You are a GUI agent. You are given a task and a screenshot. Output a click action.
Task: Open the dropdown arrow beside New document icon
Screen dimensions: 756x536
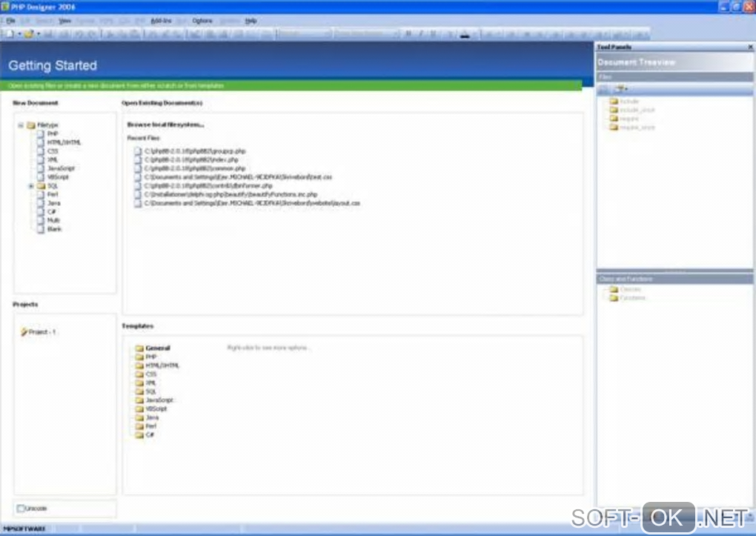pos(19,34)
